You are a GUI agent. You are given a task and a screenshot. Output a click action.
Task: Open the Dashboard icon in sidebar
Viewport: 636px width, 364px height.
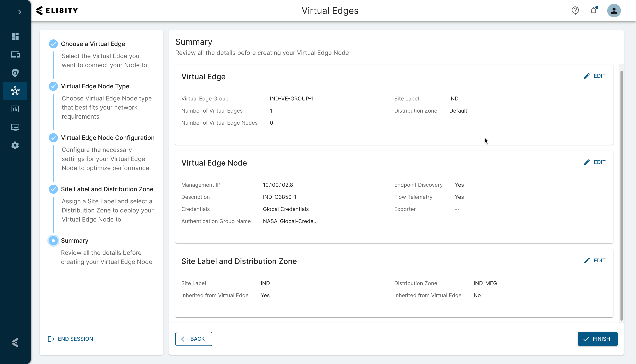(x=15, y=36)
